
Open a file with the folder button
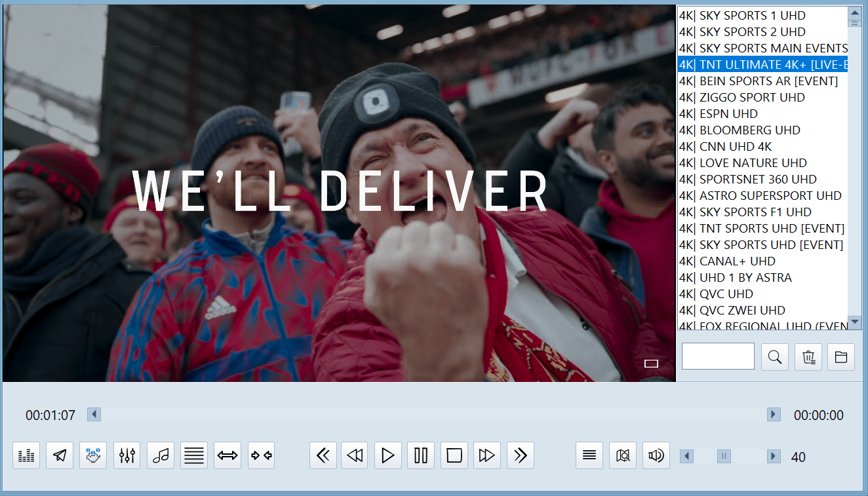841,357
